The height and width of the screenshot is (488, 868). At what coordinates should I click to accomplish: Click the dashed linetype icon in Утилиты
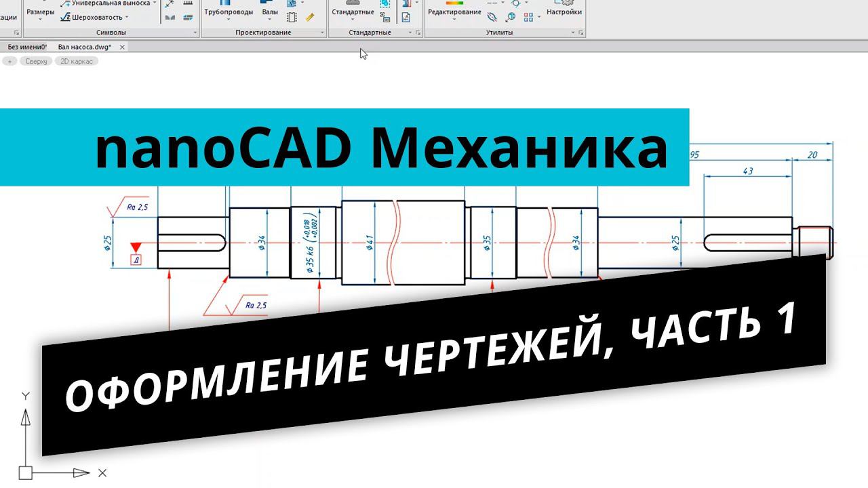492,3
